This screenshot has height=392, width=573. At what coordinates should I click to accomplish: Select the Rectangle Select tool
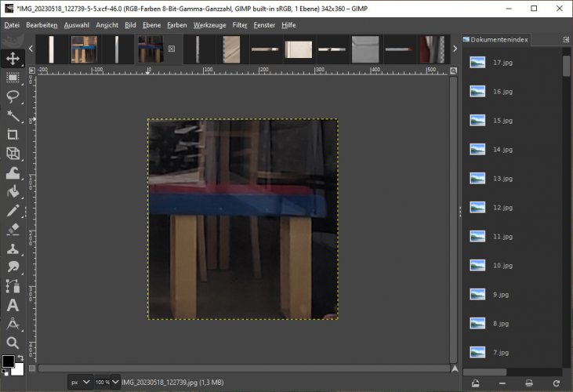click(13, 78)
